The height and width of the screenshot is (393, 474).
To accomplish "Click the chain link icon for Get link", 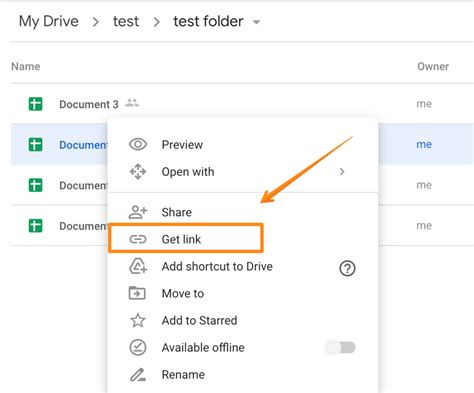I will coord(138,239).
